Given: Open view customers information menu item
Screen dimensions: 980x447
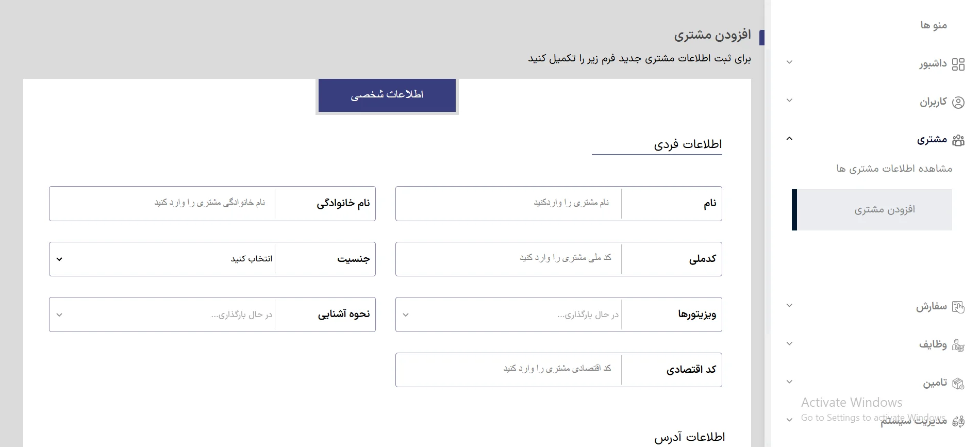Looking at the screenshot, I should 894,169.
